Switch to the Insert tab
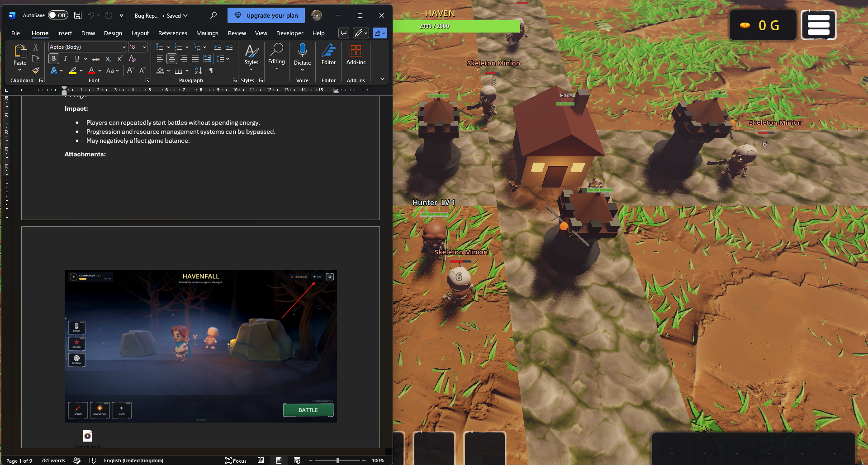This screenshot has width=868, height=465. (x=65, y=33)
